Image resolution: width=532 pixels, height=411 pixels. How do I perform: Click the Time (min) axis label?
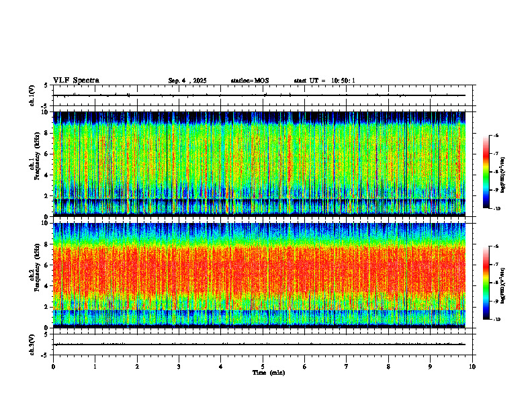(269, 373)
